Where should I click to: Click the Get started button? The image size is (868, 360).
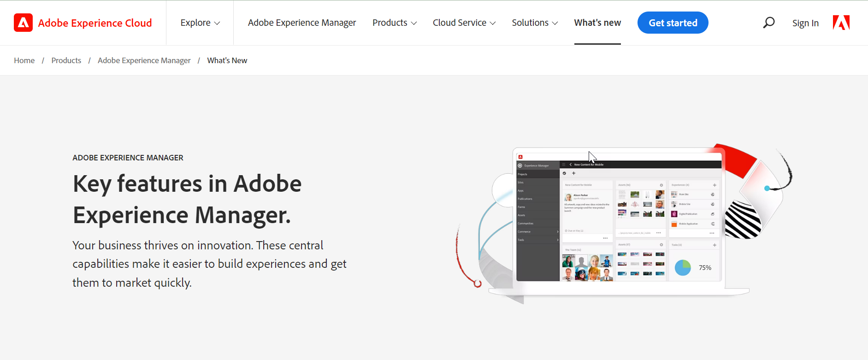(x=673, y=23)
